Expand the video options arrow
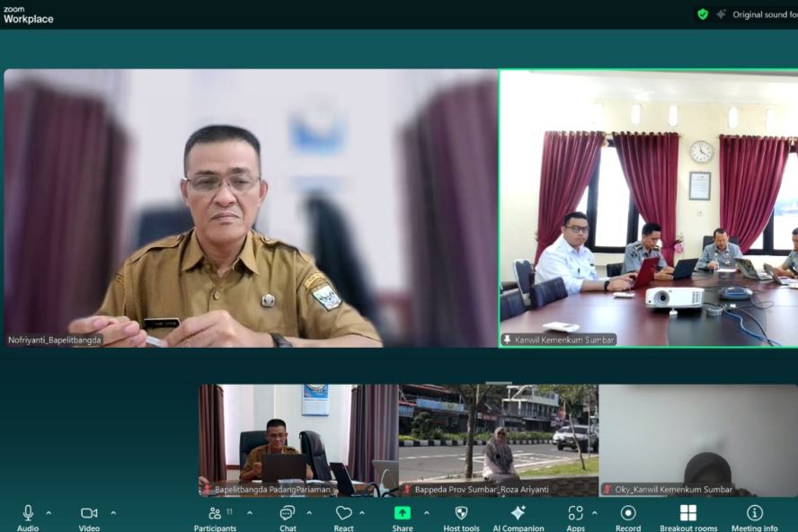Screen dimensions: 798x532 click(x=113, y=513)
